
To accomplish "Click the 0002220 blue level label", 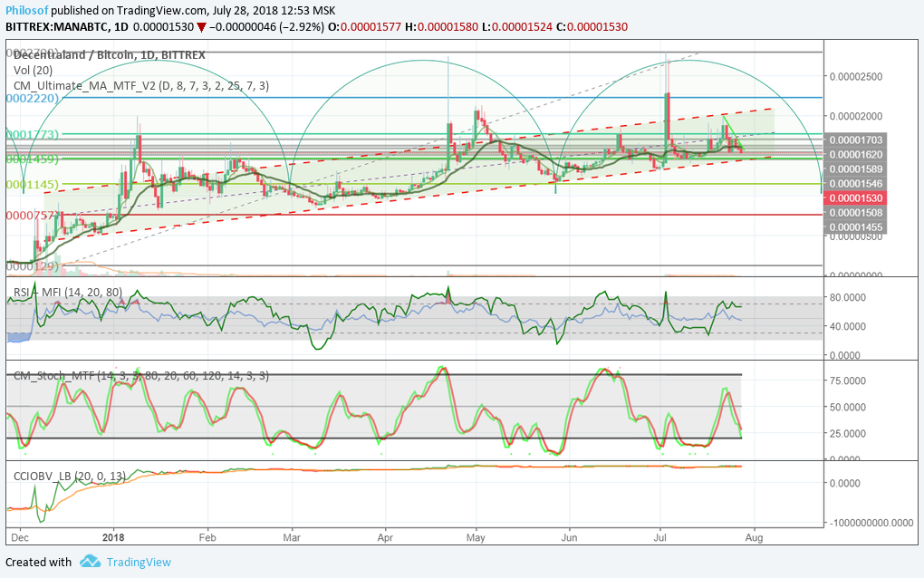I will (x=33, y=98).
